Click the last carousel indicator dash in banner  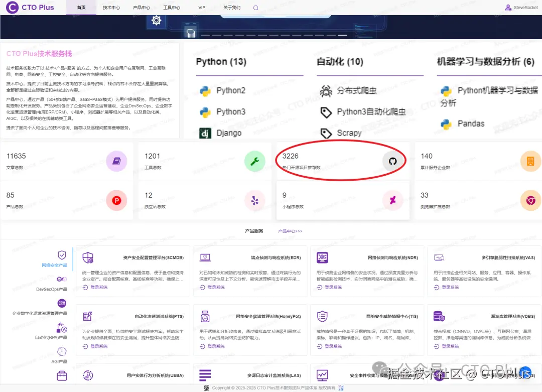point(343,35)
